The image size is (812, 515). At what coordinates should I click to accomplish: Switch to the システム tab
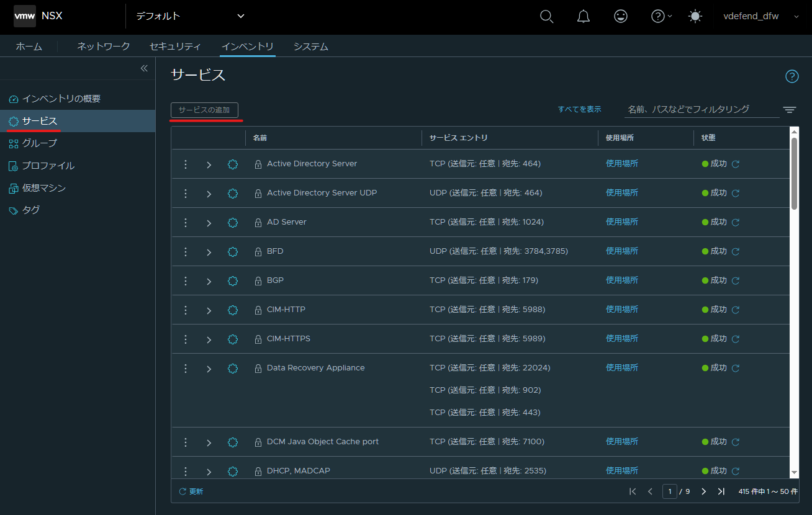click(311, 47)
